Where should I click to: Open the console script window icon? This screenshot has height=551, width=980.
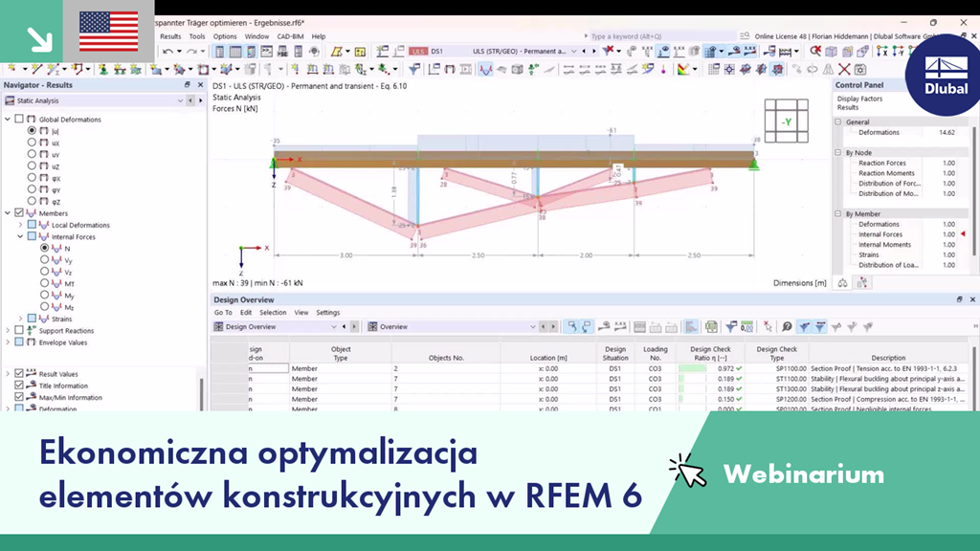pos(267,52)
